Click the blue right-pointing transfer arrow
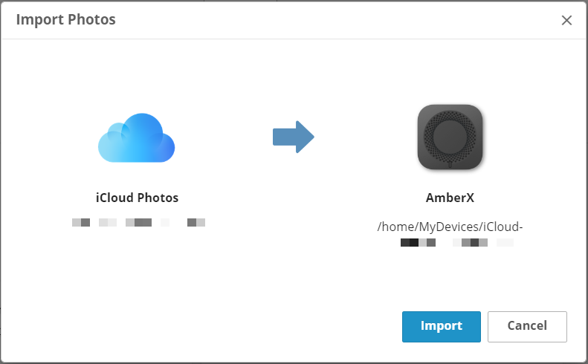The image size is (588, 364). (293, 137)
